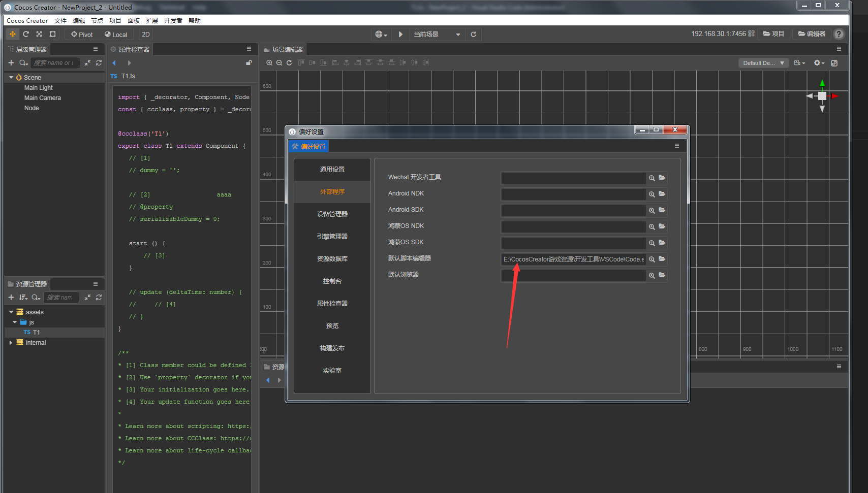Open the Inspector panel menu
868x493 pixels.
(249, 49)
